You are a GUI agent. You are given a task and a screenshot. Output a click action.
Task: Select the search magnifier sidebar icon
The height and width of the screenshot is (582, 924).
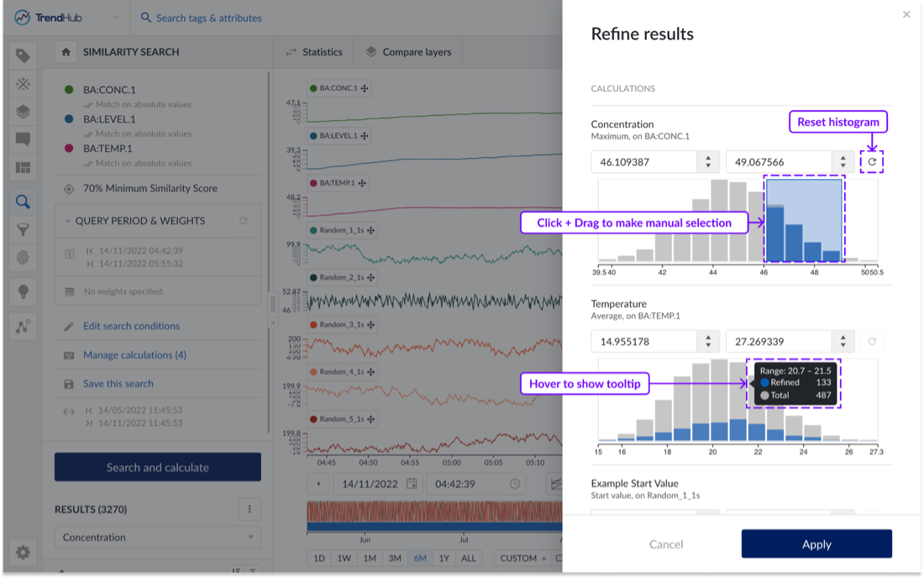coord(23,202)
